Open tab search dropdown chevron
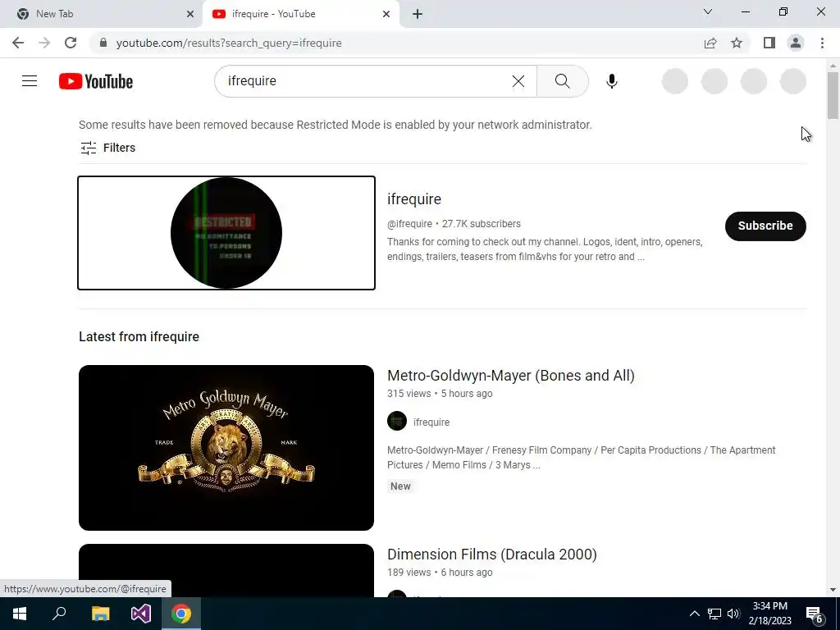The image size is (840, 630). pos(708,11)
